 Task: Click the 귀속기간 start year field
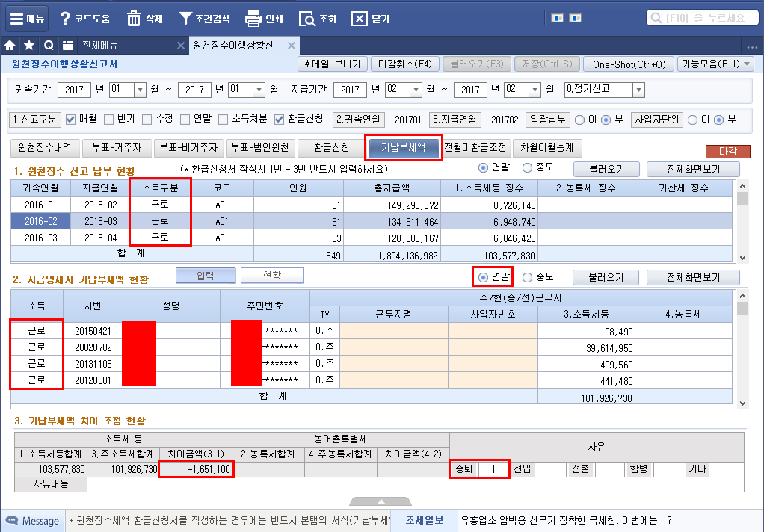(x=74, y=90)
